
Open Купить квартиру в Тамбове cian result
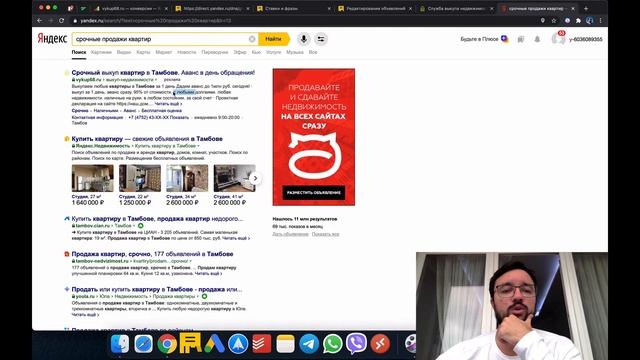pos(157,219)
